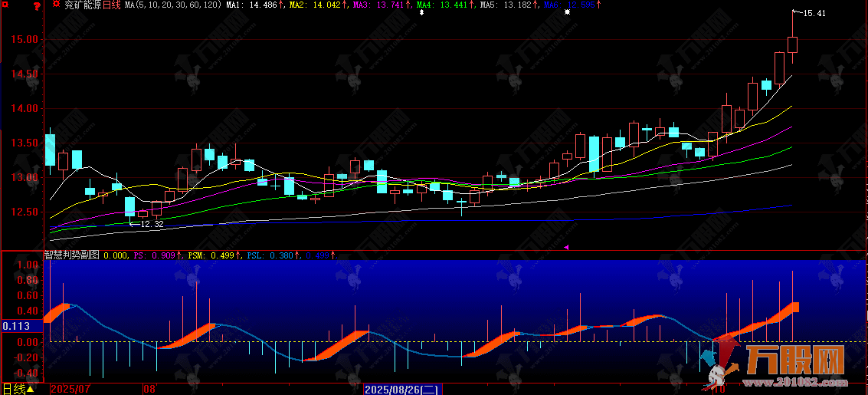
Task: Open MA(5,10,20,30,60,120) indicator parameters
Action: (173, 5)
